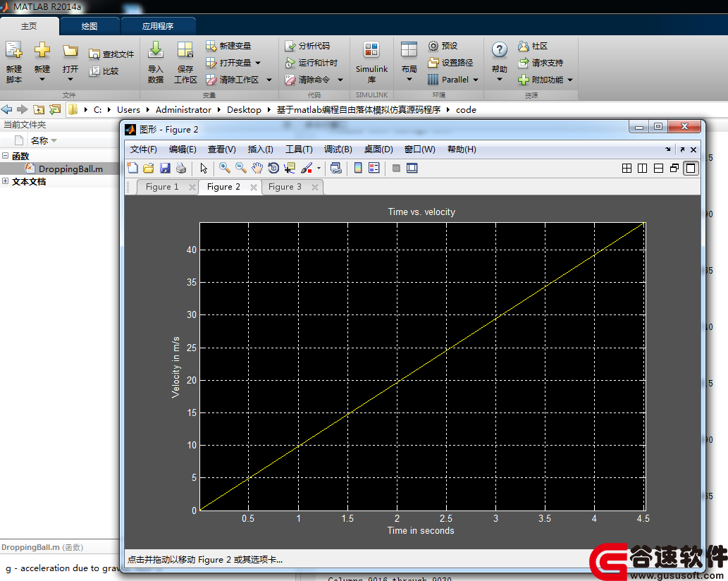Toggle the Brush data tool

click(x=307, y=168)
